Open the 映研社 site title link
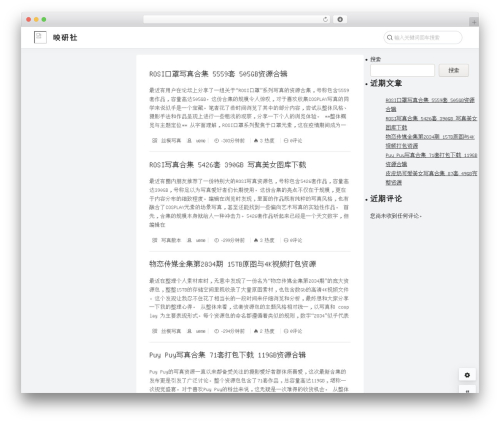The width and height of the screenshot is (500, 423). click(x=65, y=38)
